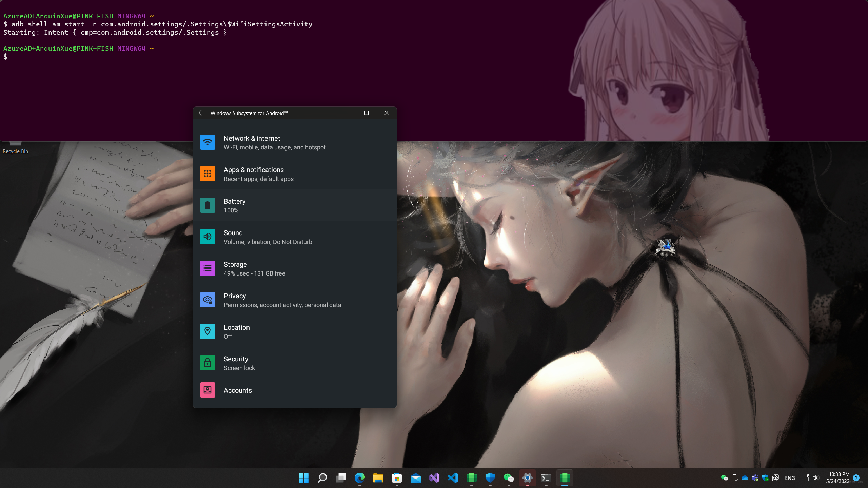Select the Recycle Bin desktop icon
Viewport: 868px width, 488px height.
15,148
